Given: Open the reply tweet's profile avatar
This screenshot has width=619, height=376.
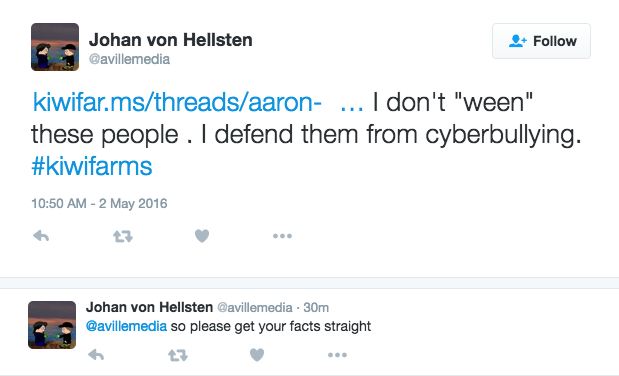Looking at the screenshot, I should (x=52, y=325).
